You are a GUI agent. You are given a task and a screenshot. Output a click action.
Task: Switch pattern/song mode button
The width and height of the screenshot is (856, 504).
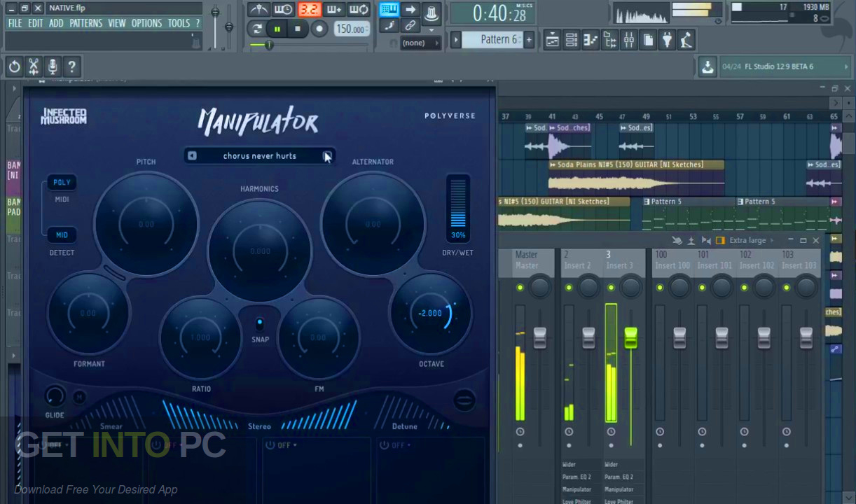(x=258, y=29)
